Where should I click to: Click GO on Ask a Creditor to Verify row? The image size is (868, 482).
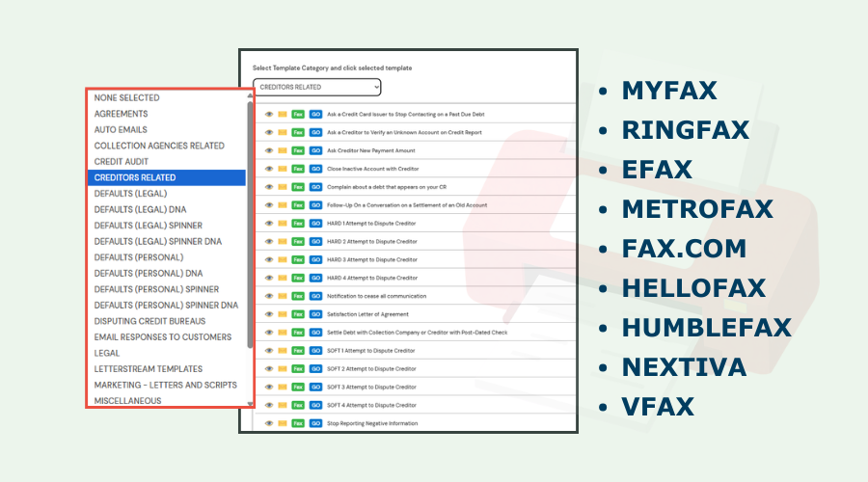coord(315,133)
